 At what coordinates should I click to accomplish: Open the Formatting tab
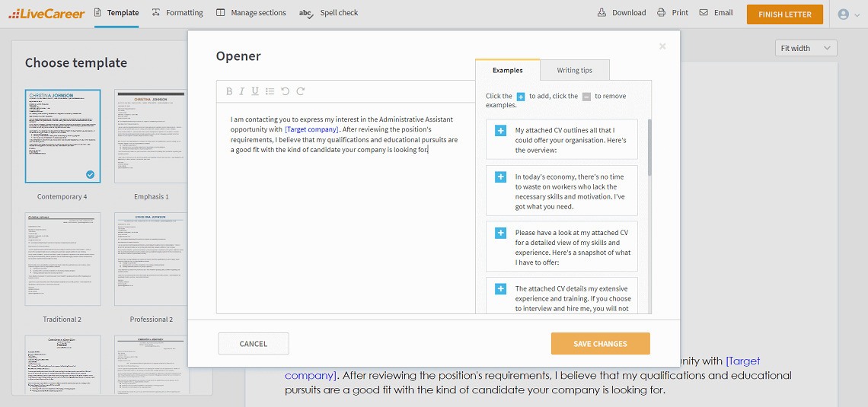click(x=177, y=13)
